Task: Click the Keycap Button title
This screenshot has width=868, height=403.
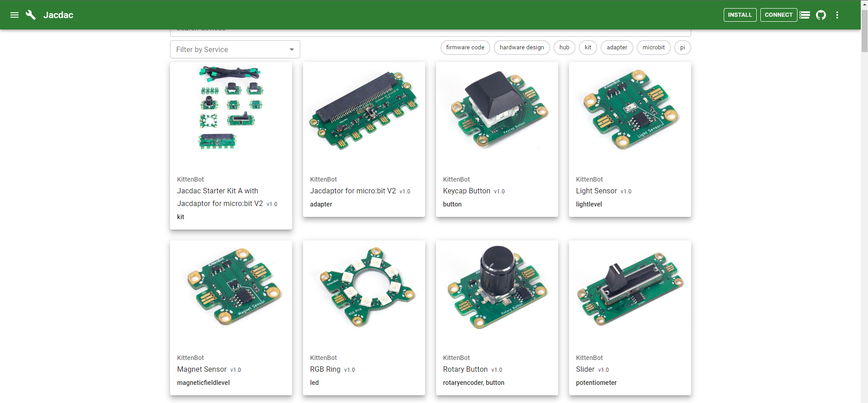Action: (467, 191)
